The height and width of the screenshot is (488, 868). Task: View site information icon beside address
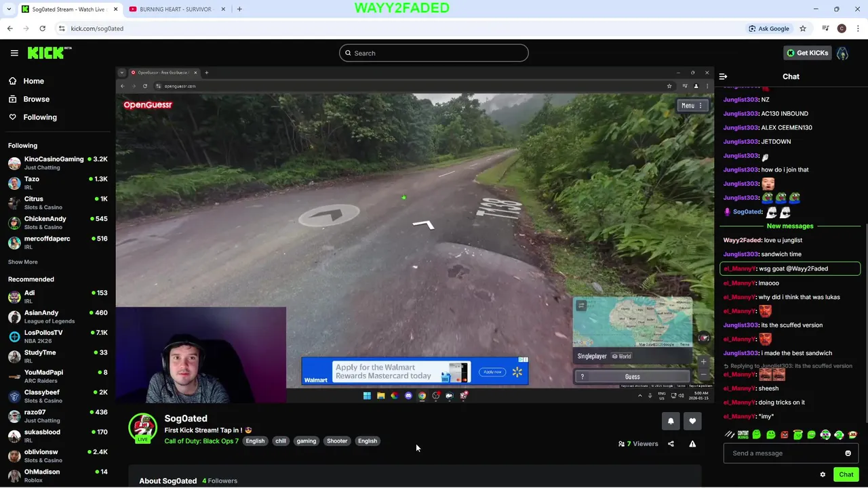62,28
